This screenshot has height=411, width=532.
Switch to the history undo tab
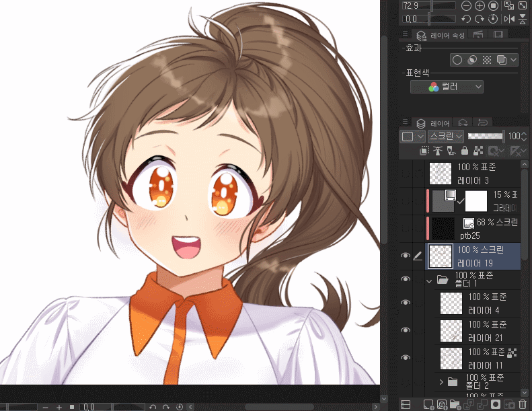coord(482,122)
